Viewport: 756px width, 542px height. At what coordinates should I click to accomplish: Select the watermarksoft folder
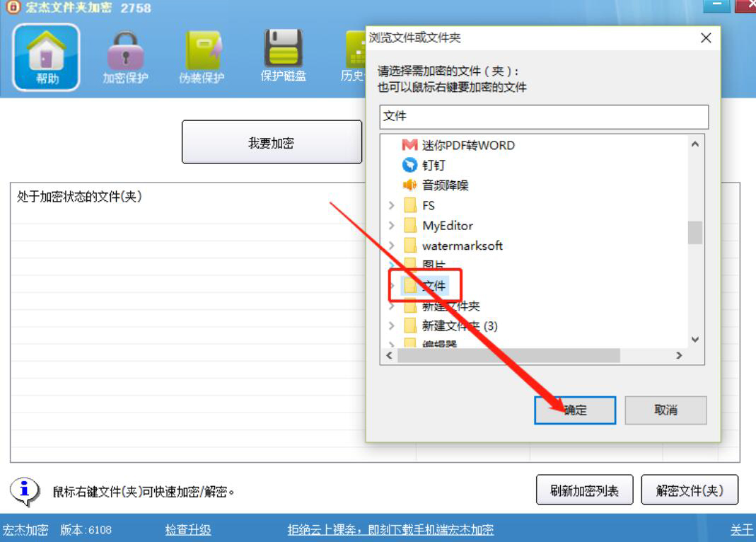tap(453, 246)
